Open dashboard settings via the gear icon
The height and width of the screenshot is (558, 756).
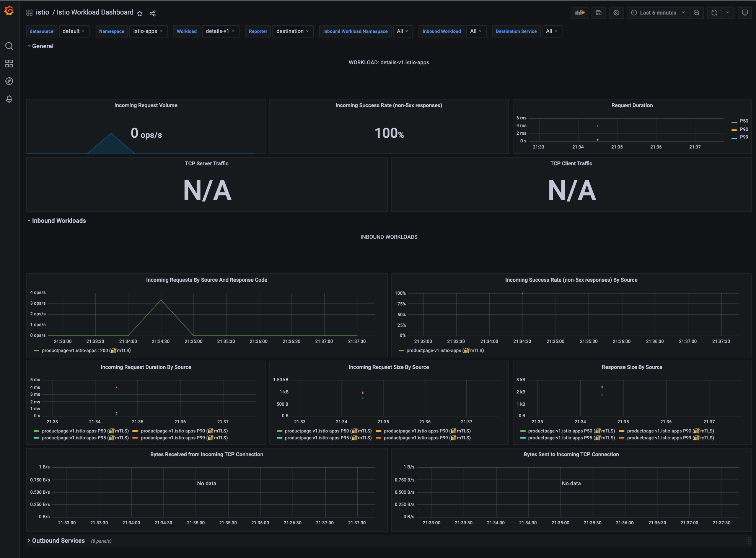[616, 13]
